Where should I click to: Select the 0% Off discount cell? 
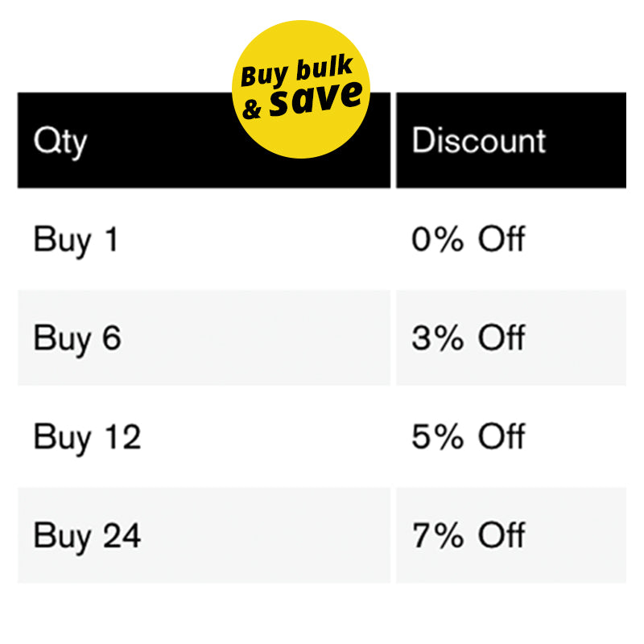[468, 239]
